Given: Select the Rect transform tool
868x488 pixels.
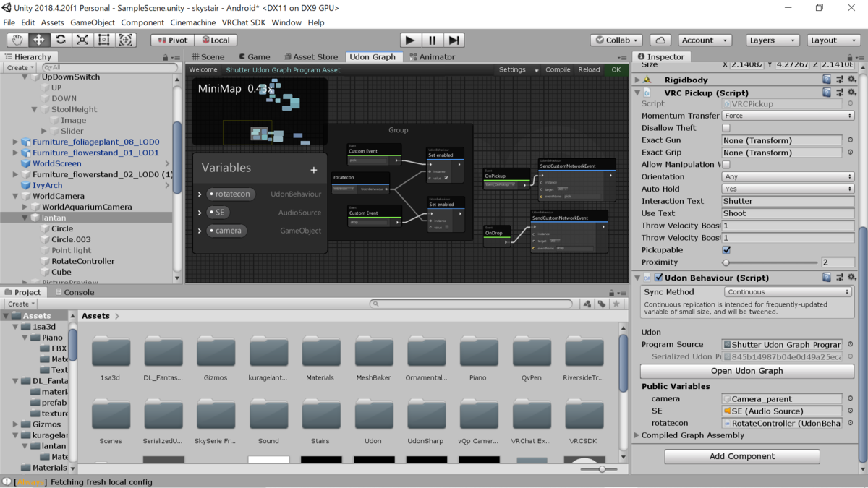Looking at the screenshot, I should pyautogui.click(x=104, y=40).
